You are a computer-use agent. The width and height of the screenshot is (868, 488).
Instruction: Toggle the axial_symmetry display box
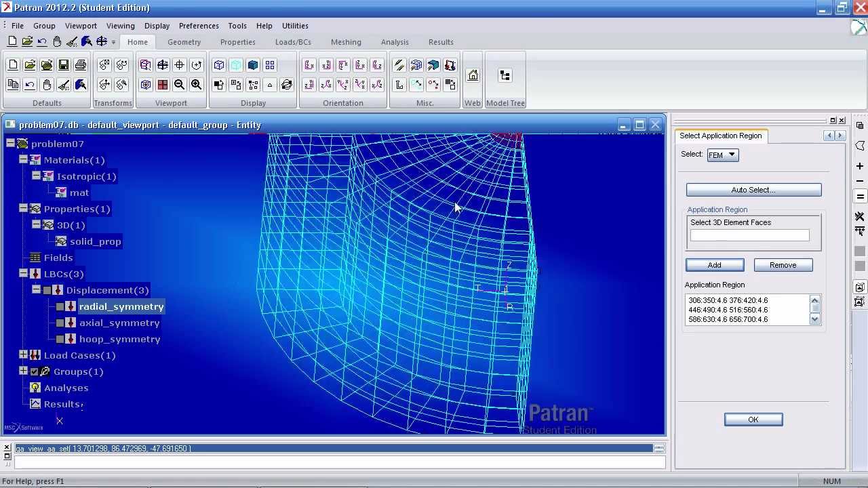(x=60, y=323)
